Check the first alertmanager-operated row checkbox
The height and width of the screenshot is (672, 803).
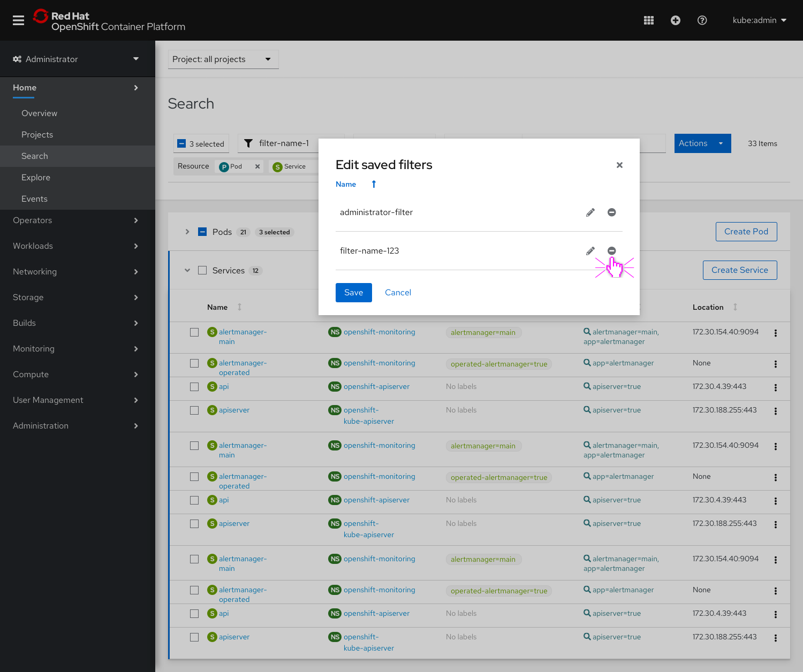[194, 363]
